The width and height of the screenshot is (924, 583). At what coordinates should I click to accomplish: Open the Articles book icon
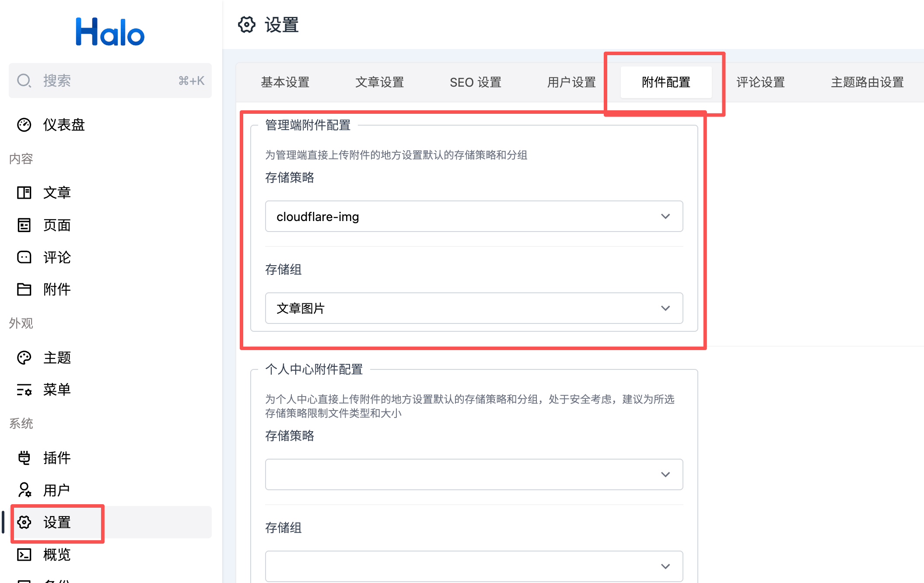coord(24,193)
